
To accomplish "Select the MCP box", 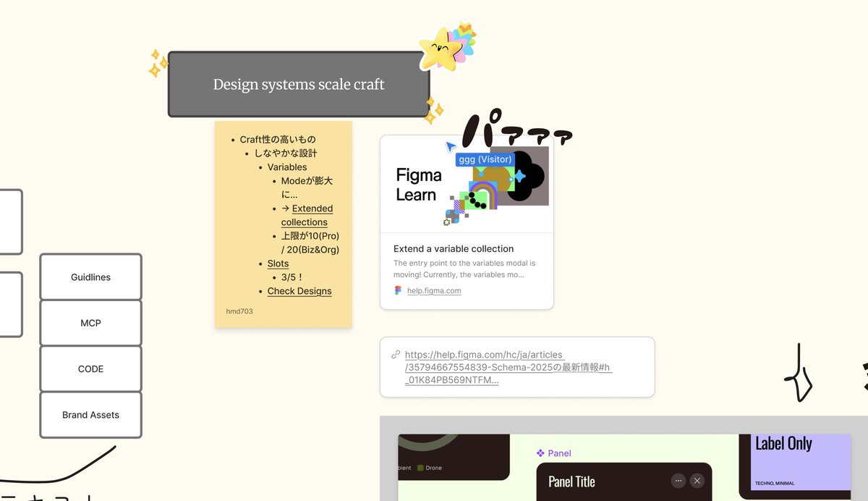I will pos(90,323).
